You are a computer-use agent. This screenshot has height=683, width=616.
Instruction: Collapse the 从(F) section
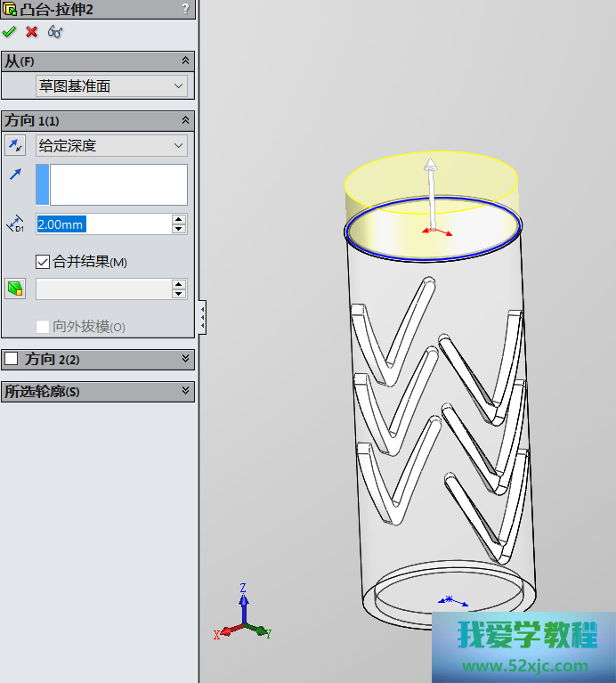click(x=185, y=61)
